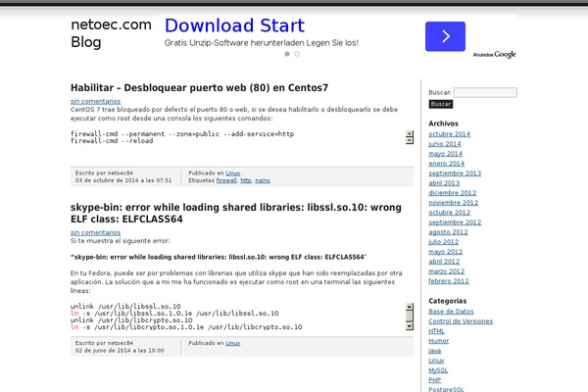Open the octubre 2012 archive
Image resolution: width=588 pixels, height=392 pixels.
(449, 212)
